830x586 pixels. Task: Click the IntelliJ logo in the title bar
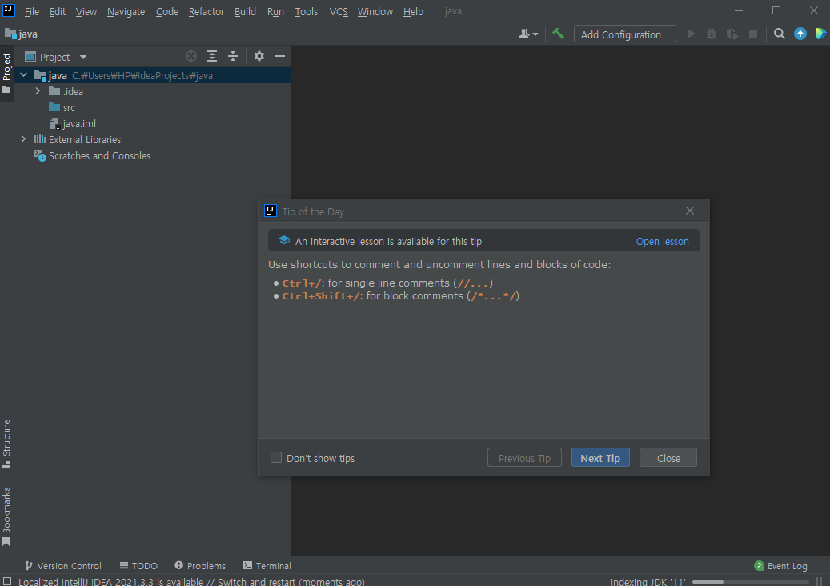point(8,10)
